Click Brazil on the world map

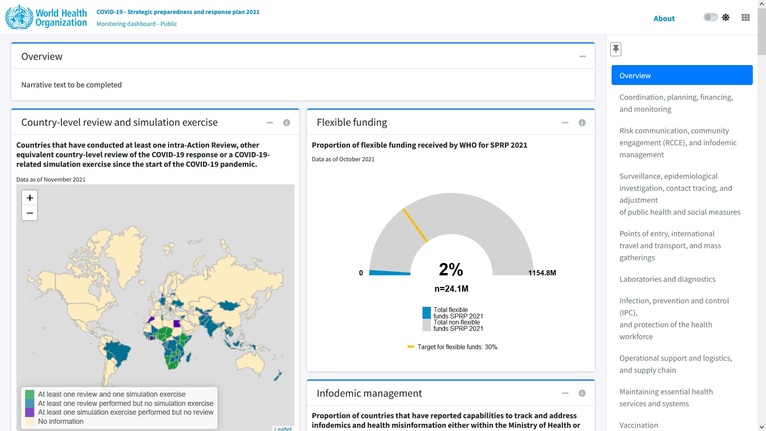point(120,353)
